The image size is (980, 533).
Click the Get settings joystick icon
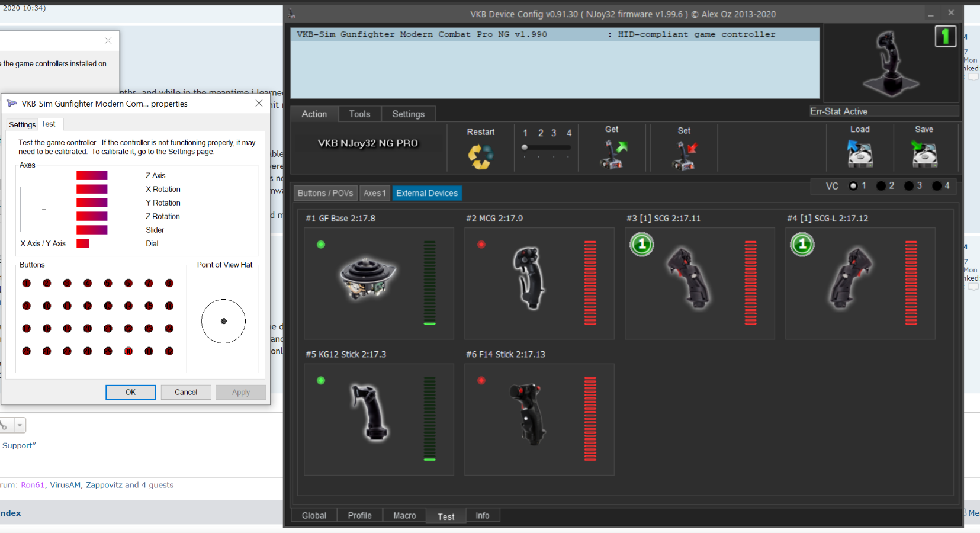click(612, 154)
